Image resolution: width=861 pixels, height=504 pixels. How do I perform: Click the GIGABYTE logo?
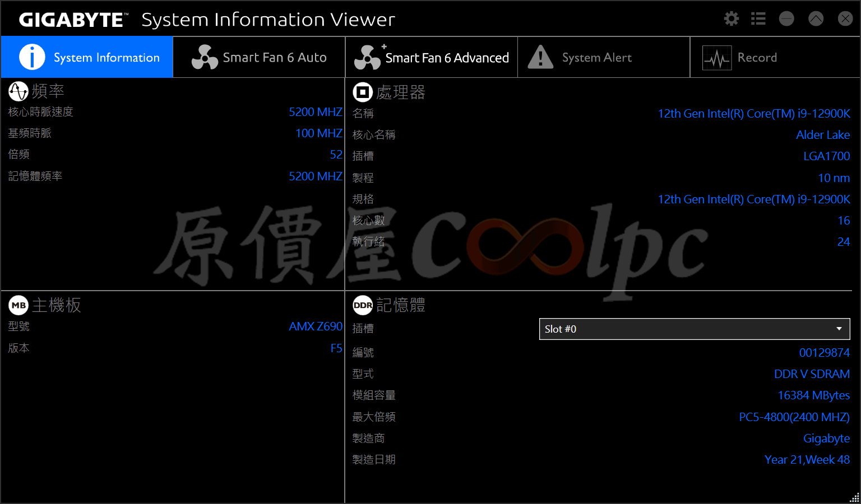73,20
